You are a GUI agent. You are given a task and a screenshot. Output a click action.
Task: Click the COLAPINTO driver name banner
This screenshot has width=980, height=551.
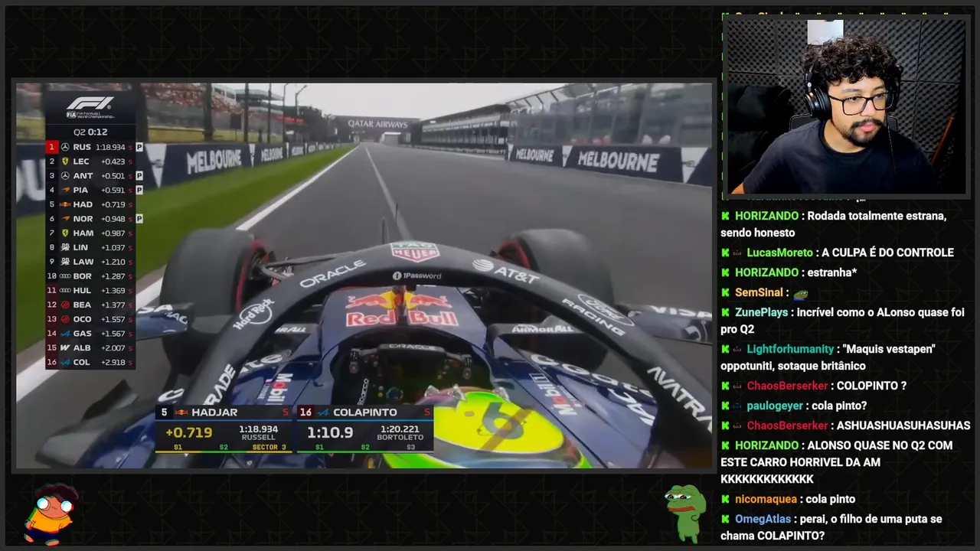365,412
